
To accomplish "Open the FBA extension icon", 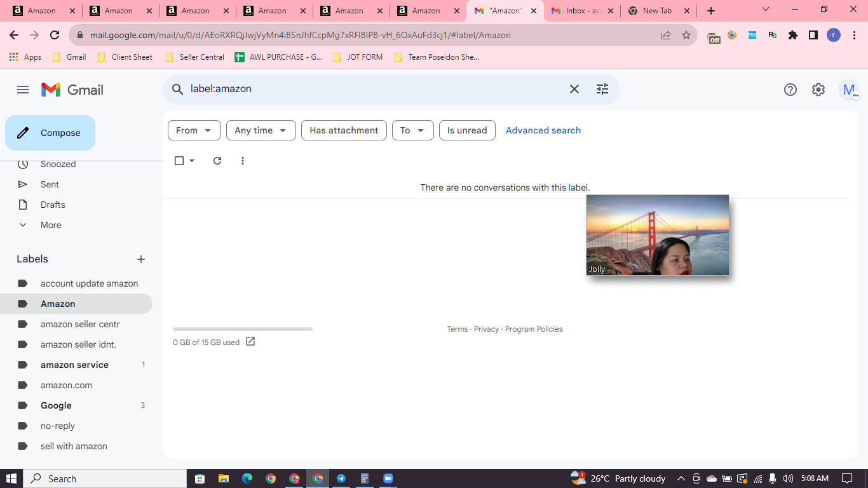I will 752,36.
